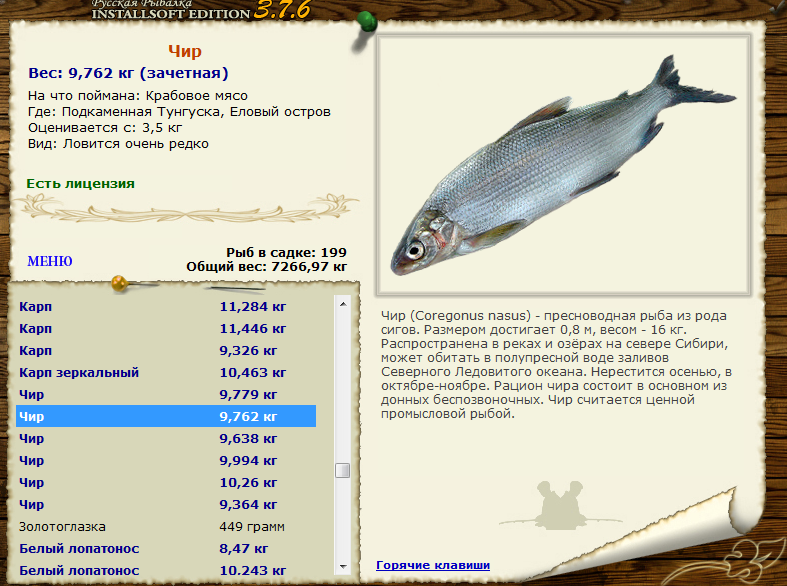Viewport: 787px width, 586px height.
Task: Click the Есть лицензия label
Action: (80, 184)
